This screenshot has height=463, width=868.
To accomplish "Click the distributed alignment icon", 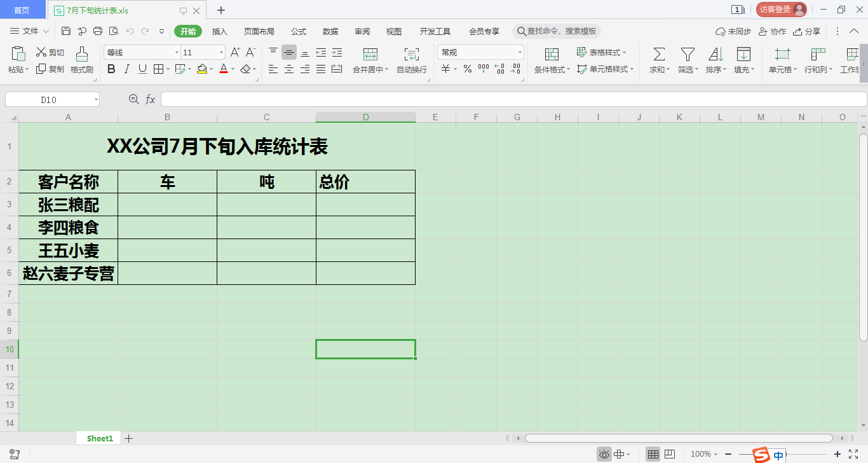I will click(x=337, y=69).
